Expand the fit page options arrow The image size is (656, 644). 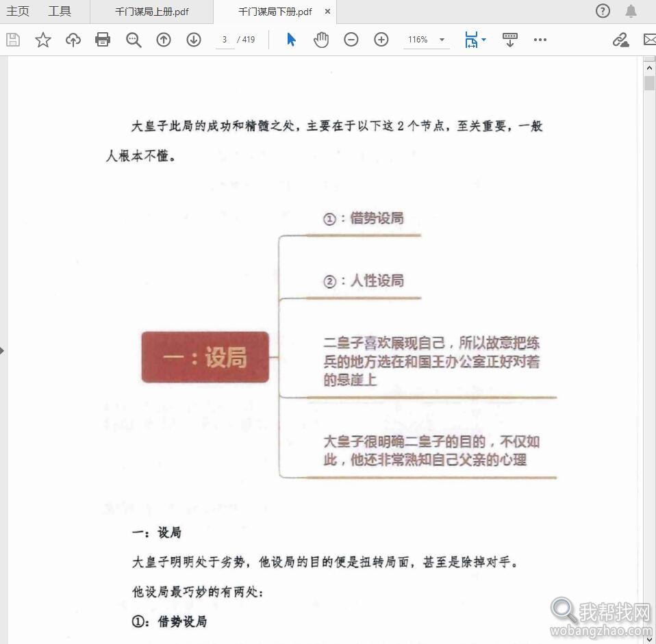point(484,40)
